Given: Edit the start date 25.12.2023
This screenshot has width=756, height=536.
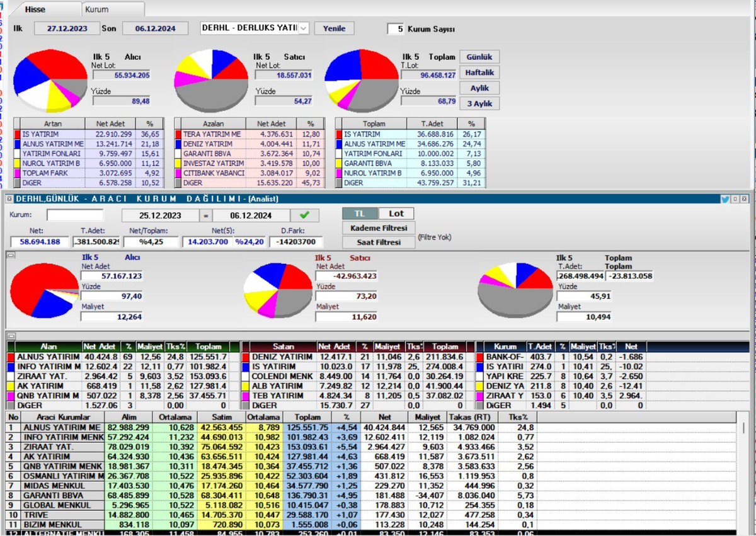Looking at the screenshot, I should 159,215.
